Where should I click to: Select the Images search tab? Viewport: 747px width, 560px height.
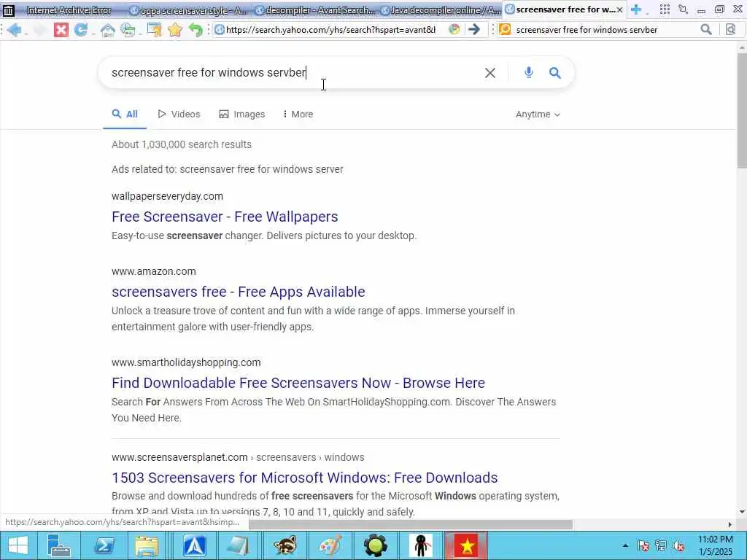(242, 114)
